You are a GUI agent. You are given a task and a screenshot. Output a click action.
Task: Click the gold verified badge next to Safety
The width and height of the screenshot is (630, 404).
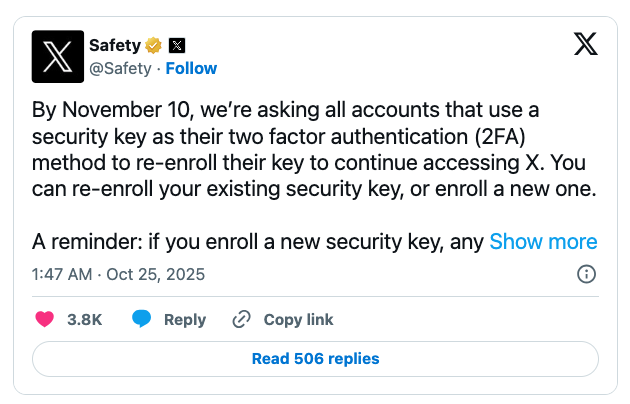point(153,45)
